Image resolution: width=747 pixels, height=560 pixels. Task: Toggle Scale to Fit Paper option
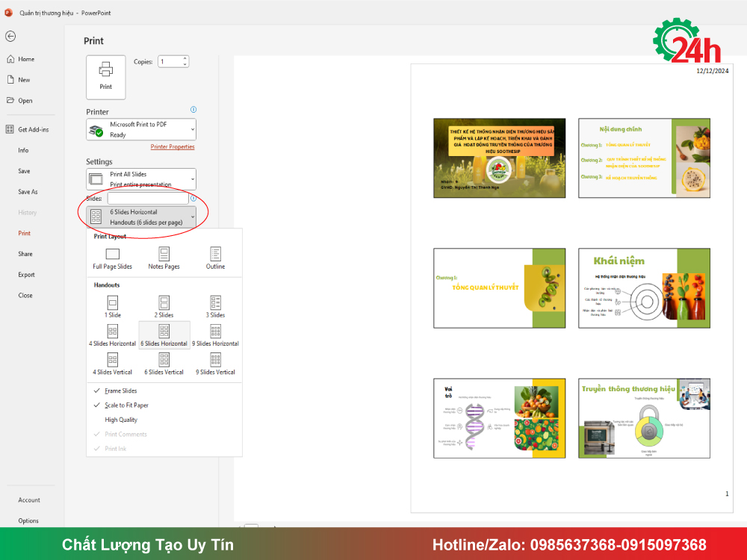(x=126, y=405)
